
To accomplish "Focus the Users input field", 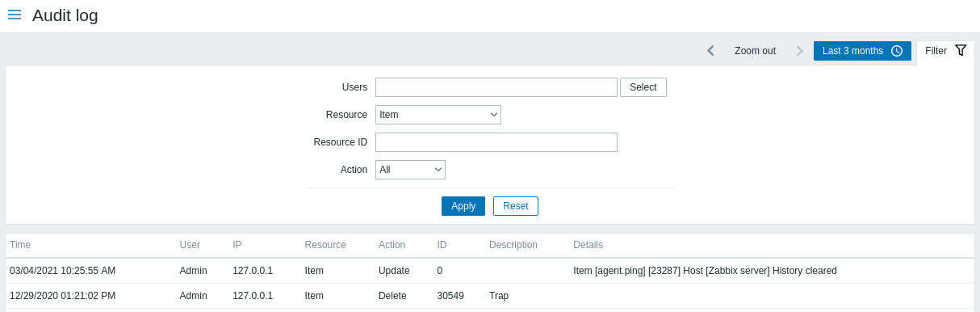I will point(496,87).
